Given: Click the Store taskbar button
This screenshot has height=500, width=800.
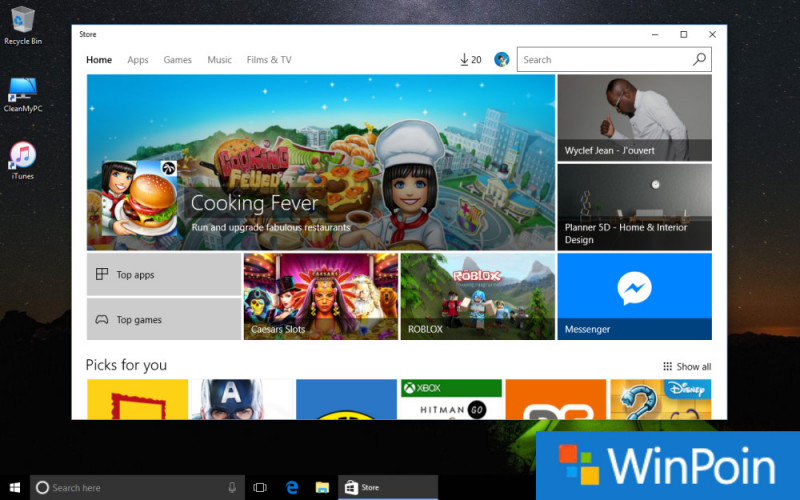Looking at the screenshot, I should pyautogui.click(x=388, y=488).
